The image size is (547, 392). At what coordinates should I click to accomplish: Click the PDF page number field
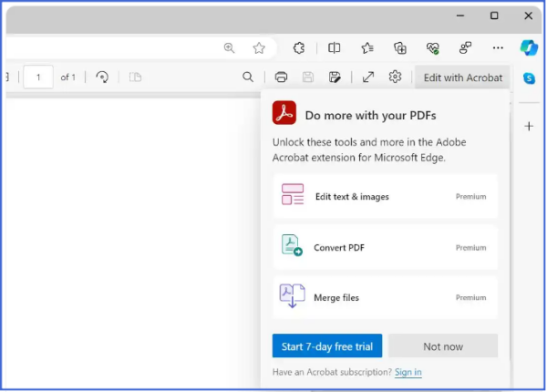(x=38, y=77)
